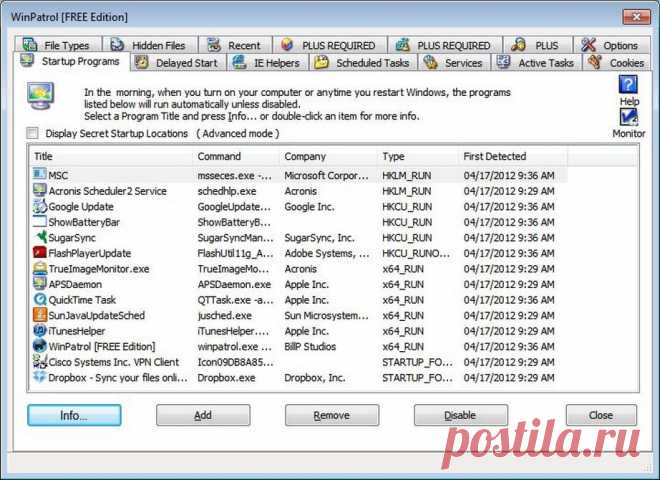
Task: Click the Remove button
Action: tap(332, 415)
